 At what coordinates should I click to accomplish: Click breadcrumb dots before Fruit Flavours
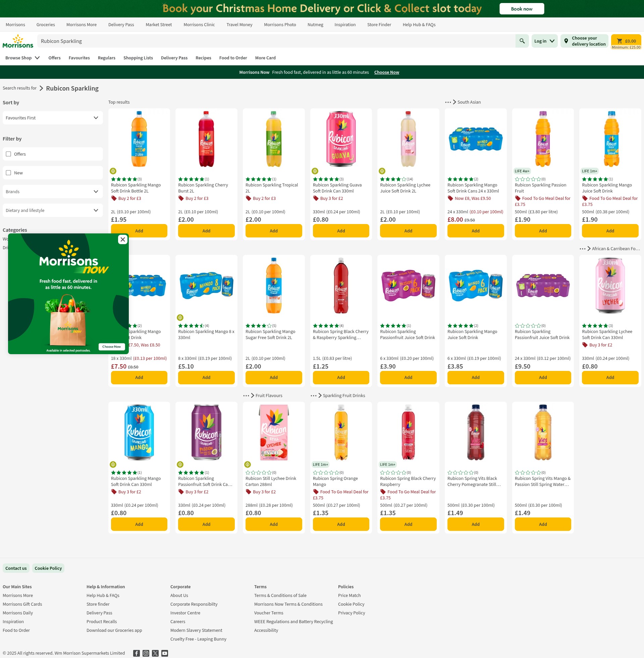point(246,396)
